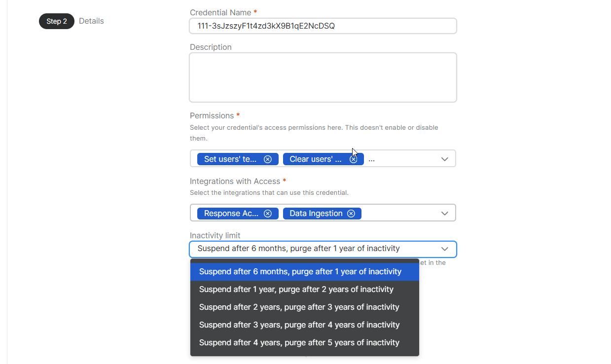This screenshot has height=364, width=611.
Task: Click the Step 2 badge
Action: click(57, 21)
